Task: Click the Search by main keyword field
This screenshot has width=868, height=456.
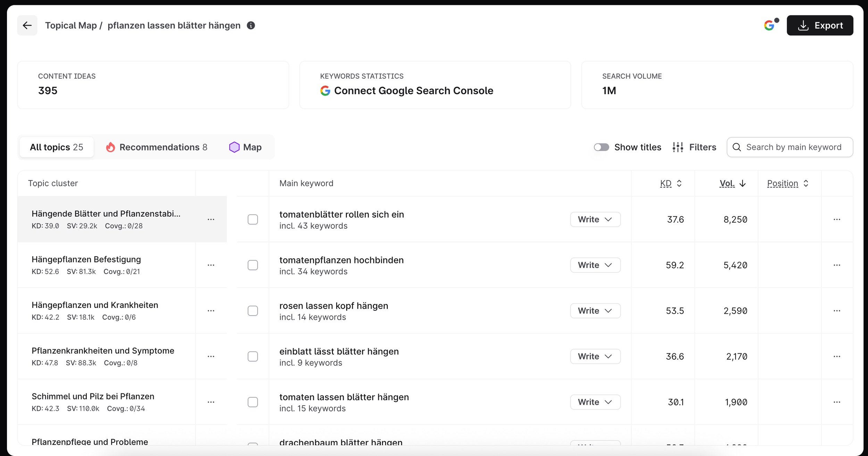Action: pos(793,147)
